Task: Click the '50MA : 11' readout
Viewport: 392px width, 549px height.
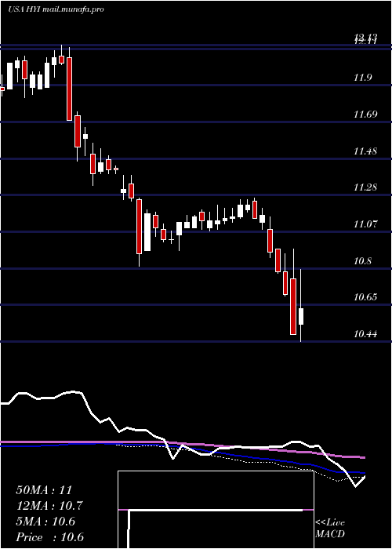Action: [x=44, y=490]
